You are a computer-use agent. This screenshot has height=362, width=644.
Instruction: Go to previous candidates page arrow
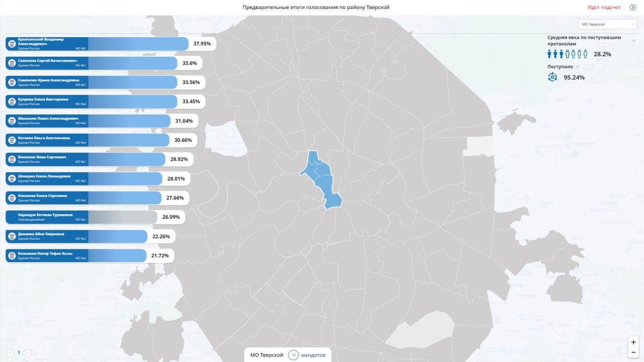[x=10, y=353]
